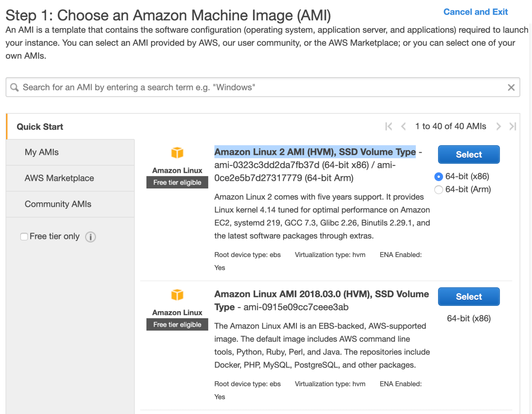Go to the next page of AMIs
The image size is (532, 414).
click(x=498, y=126)
